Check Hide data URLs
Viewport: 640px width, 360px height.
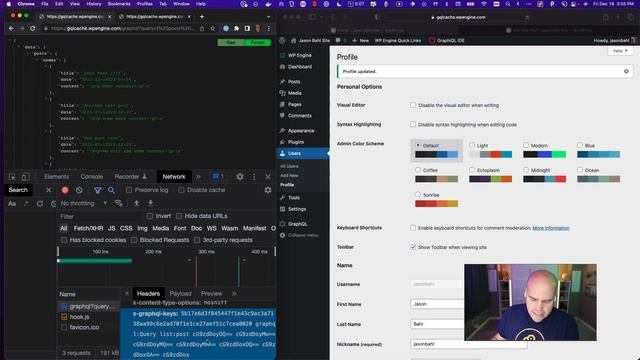click(x=179, y=216)
